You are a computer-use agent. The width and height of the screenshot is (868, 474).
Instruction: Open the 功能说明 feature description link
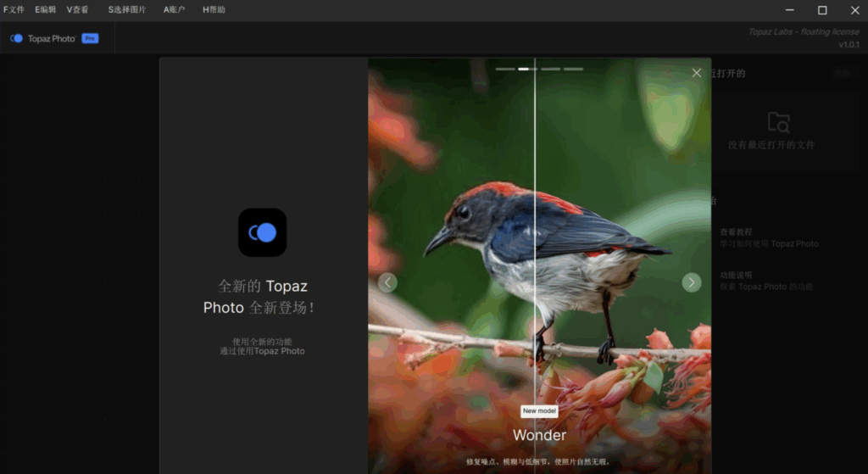click(x=736, y=276)
